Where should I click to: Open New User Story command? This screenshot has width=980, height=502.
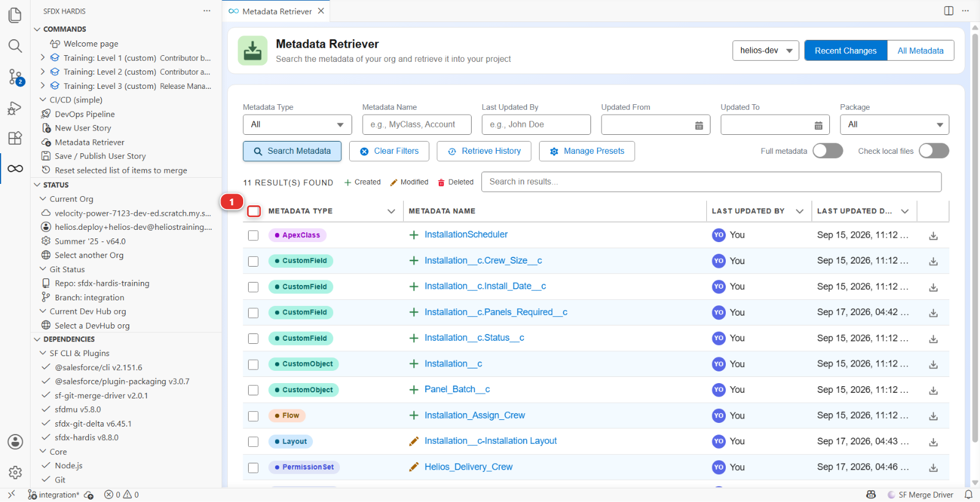point(83,128)
